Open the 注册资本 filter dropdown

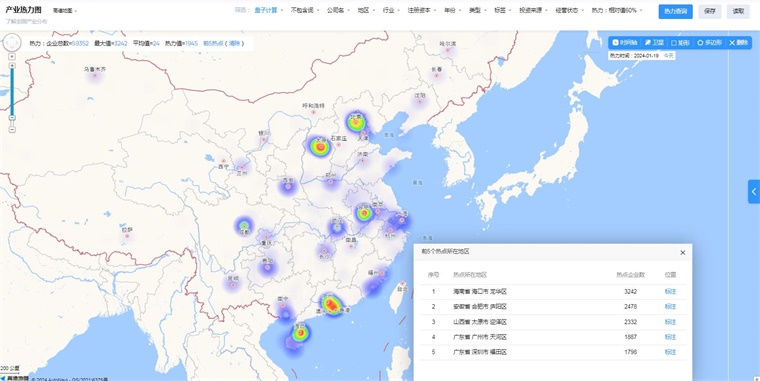422,10
